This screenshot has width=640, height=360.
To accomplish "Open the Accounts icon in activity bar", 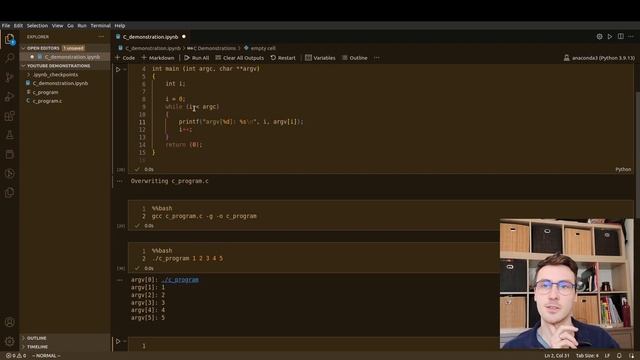I will 9,322.
